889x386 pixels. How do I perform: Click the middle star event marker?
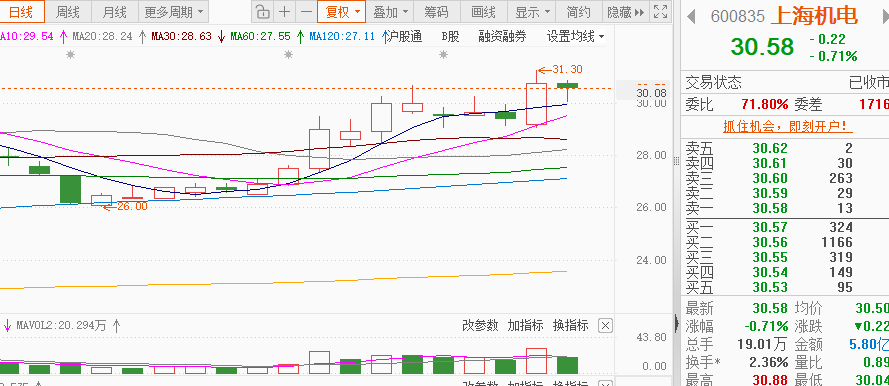click(289, 55)
